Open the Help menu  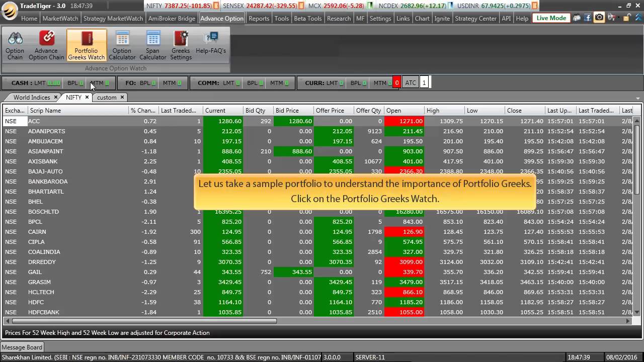pos(522,18)
